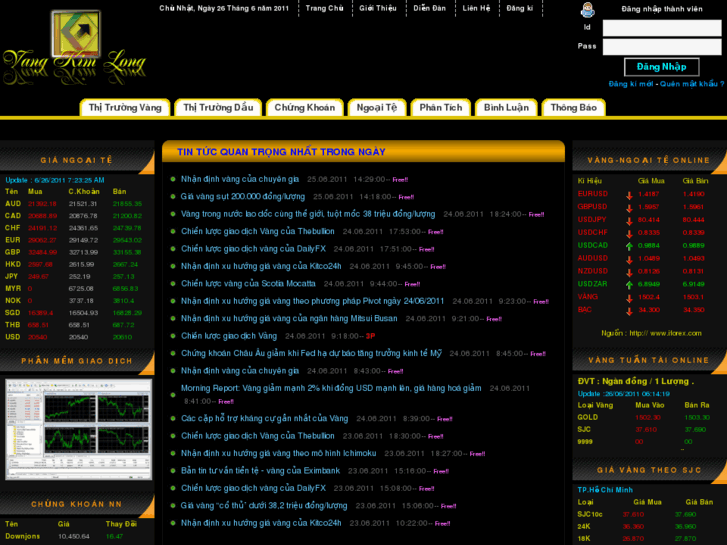Screen dimensions: 727x545
Task: Click the Đăng Nhập button
Action: pos(662,67)
